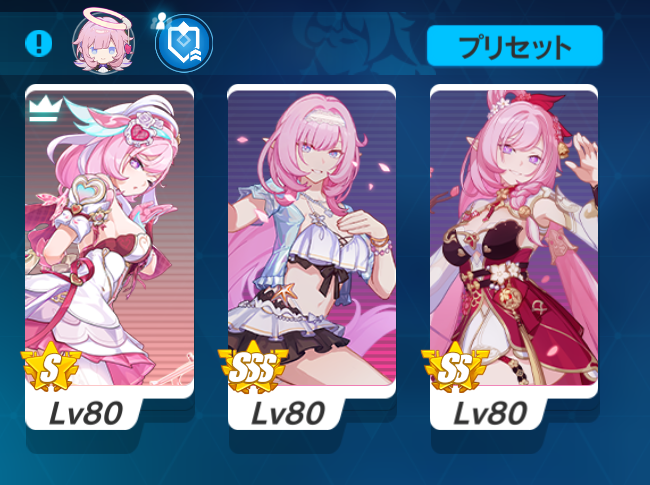Click the gold SS rank star badge
This screenshot has height=485, width=650.
point(455,366)
